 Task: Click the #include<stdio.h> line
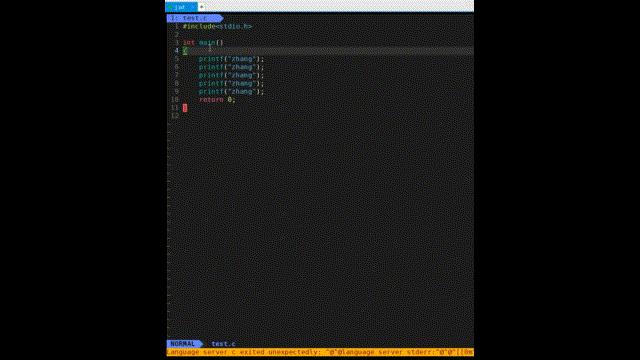tap(217, 26)
